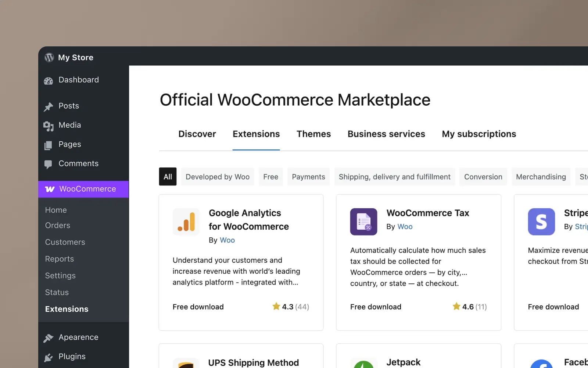Screen dimensions: 588x368
Task: Open the WooCommerce Tax title
Action: (428, 213)
